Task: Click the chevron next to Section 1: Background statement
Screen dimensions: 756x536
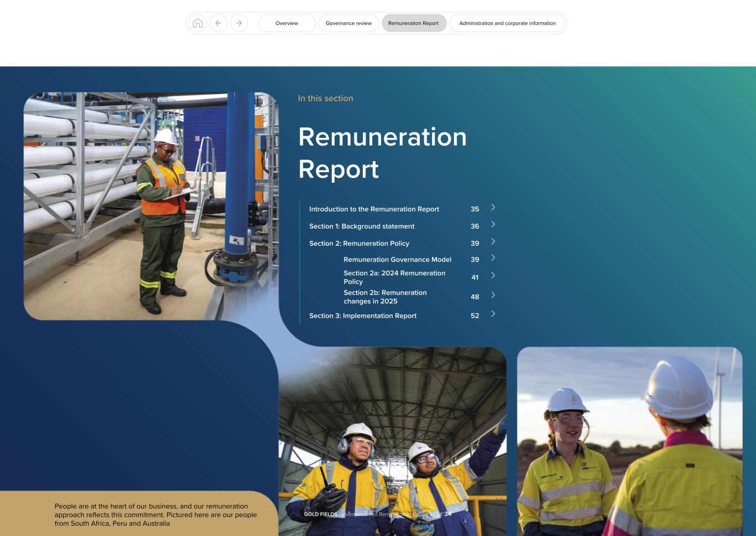Action: (x=493, y=225)
